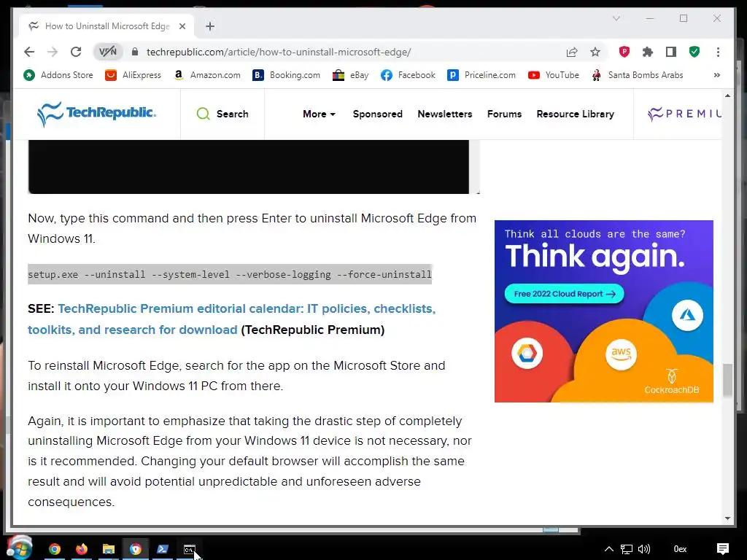Bookmark this page with star icon
Screen dimensions: 747x560
[x=595, y=52]
